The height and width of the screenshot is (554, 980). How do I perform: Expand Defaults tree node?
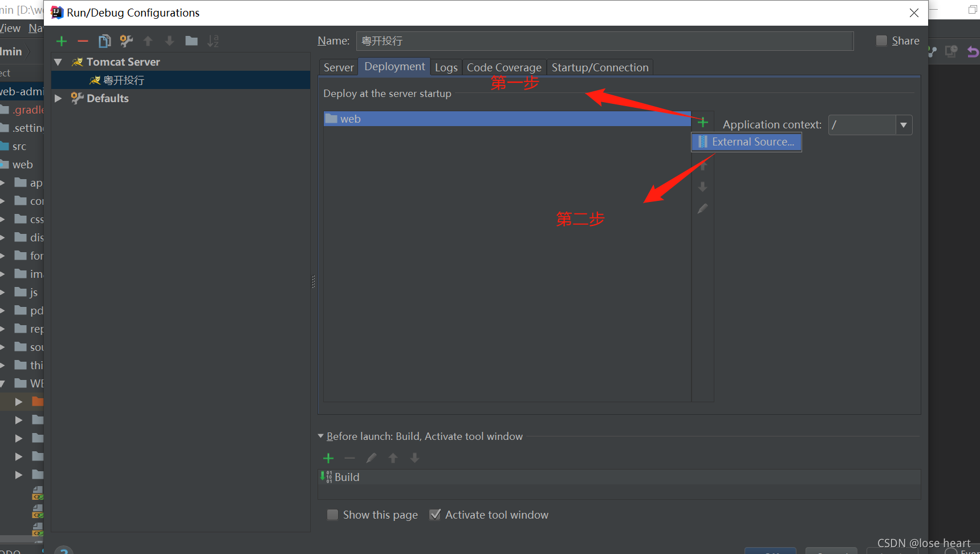(x=58, y=98)
